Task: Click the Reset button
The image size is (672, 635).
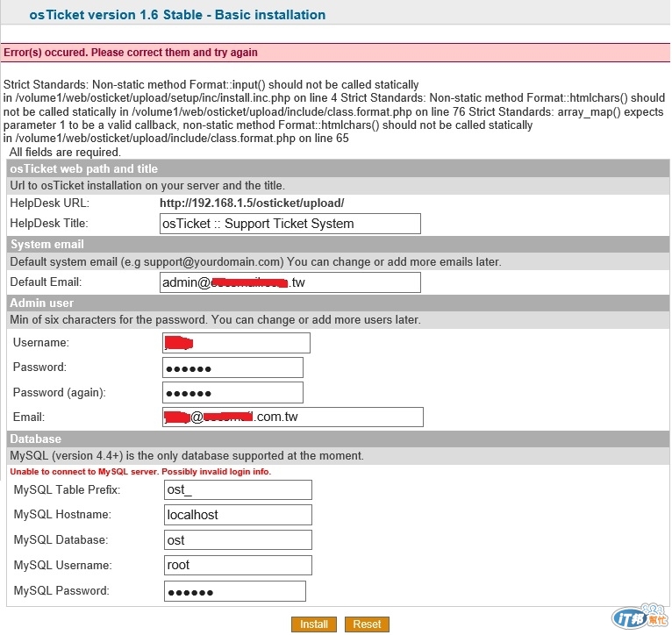Action: tap(367, 624)
